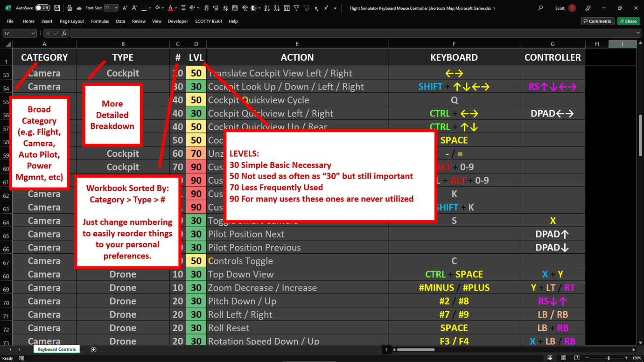The height and width of the screenshot is (362, 644).
Task: Click the Superscript x² icon
Action: (326, 8)
